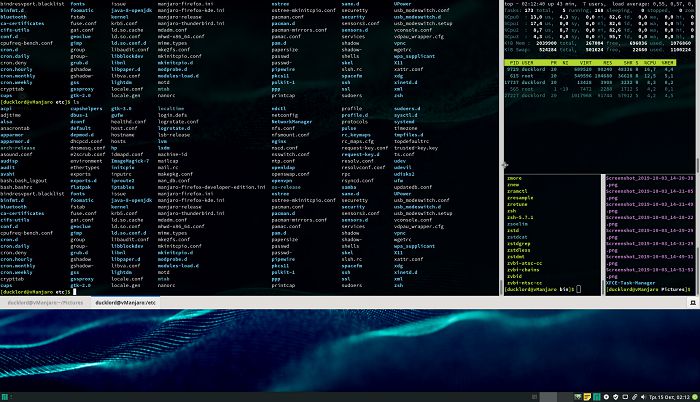
Task: Click zresample in the bin listing
Action: pos(520,198)
